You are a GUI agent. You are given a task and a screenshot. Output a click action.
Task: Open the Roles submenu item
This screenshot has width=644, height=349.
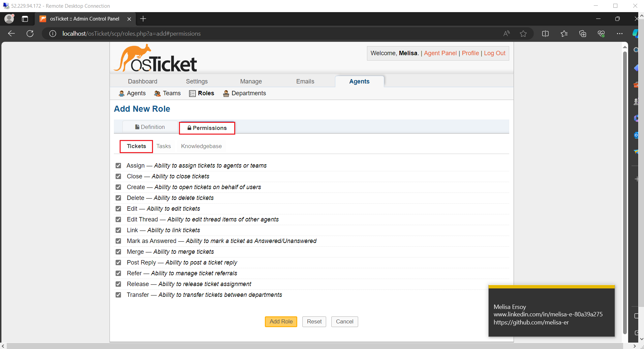coord(202,93)
